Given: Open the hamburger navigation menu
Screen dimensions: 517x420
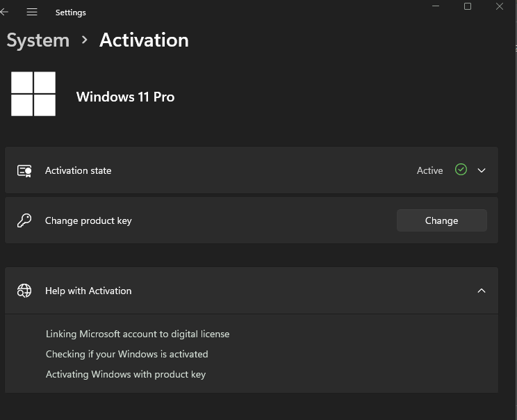Looking at the screenshot, I should coord(32,13).
